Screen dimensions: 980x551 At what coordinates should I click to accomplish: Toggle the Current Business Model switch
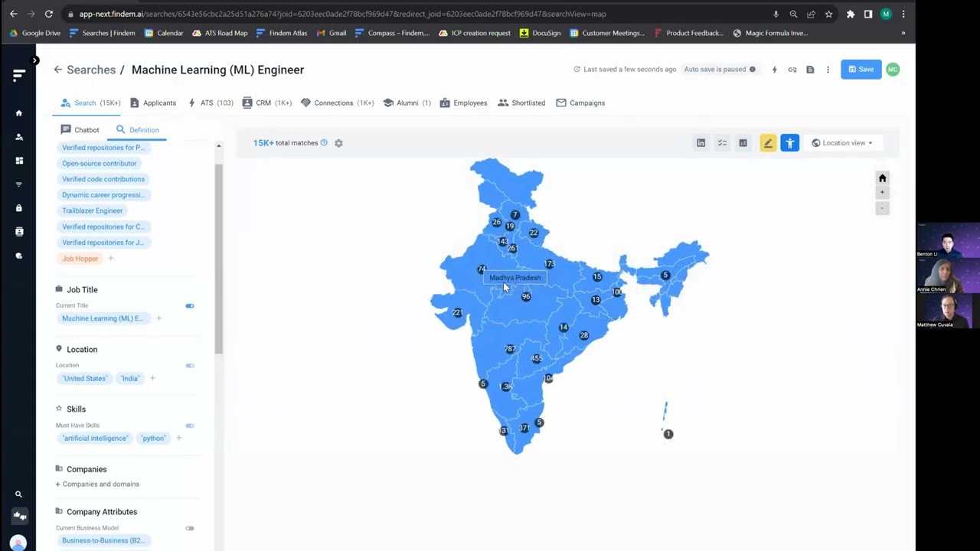point(190,528)
